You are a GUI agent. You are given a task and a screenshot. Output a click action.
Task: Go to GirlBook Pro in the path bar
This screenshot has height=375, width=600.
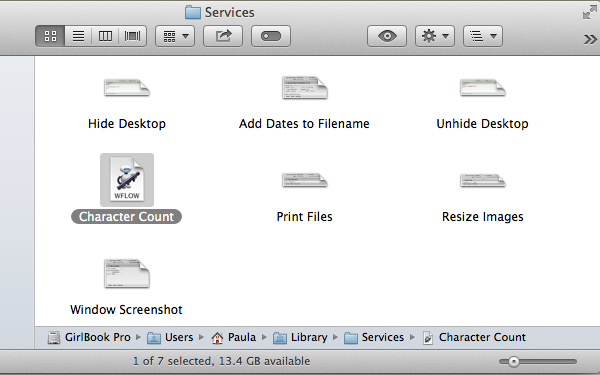[x=89, y=337]
